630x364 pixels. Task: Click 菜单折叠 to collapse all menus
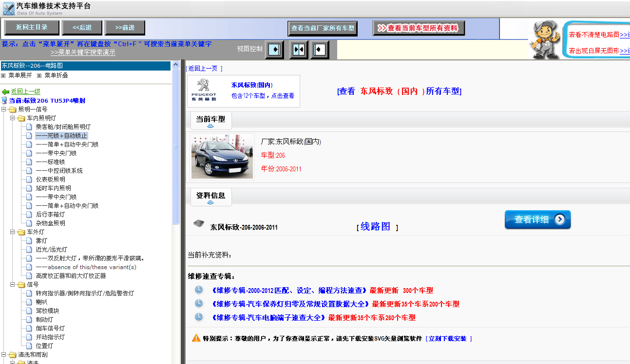click(56, 75)
